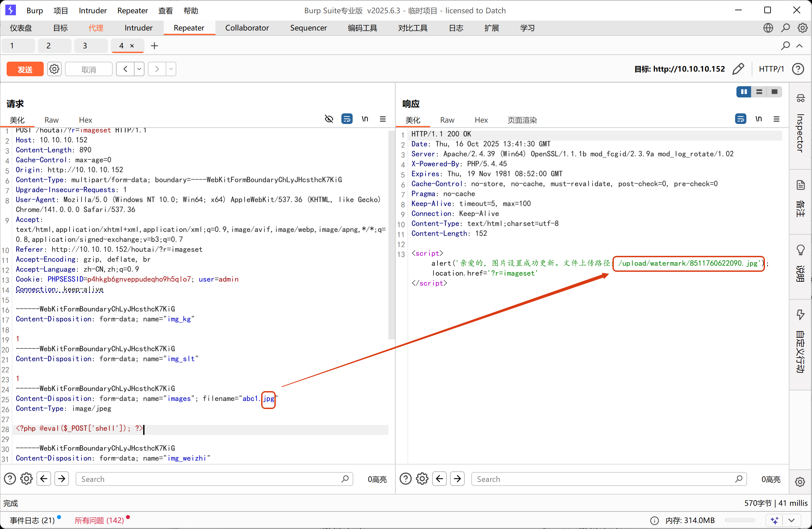Add a new Repeater tab
Viewport: 812px width, 529px height.
(x=154, y=45)
